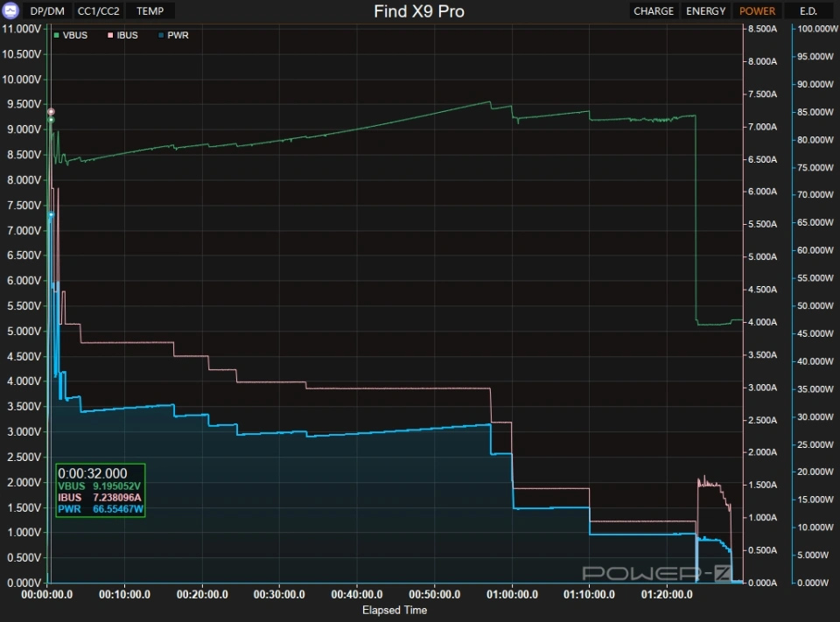This screenshot has width=840, height=622.
Task: Click the 01:00:00.0 time axis label
Action: pyautogui.click(x=513, y=594)
